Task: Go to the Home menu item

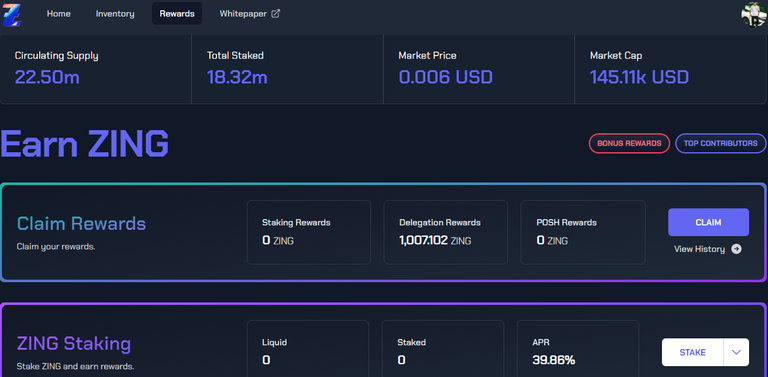Action: 59,14
